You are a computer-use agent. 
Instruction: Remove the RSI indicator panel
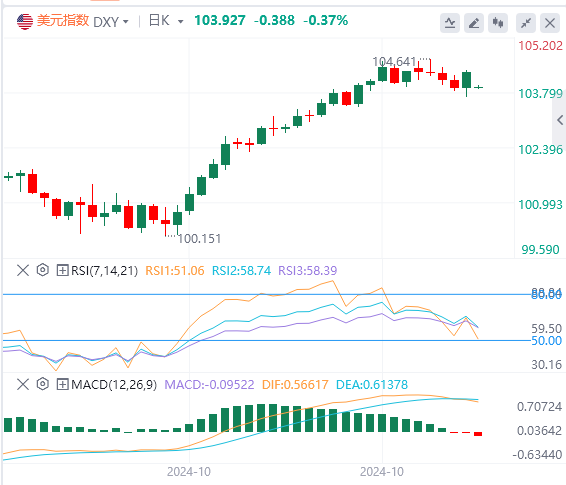coord(23,270)
